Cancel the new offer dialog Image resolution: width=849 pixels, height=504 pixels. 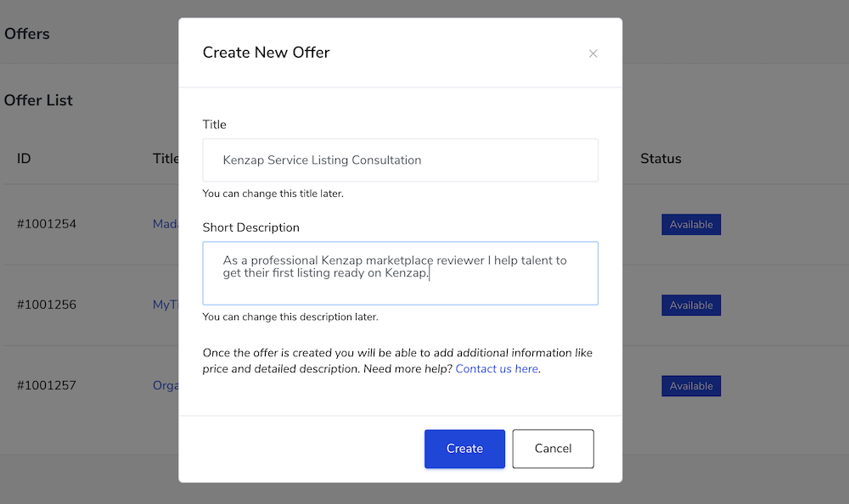[x=553, y=449]
